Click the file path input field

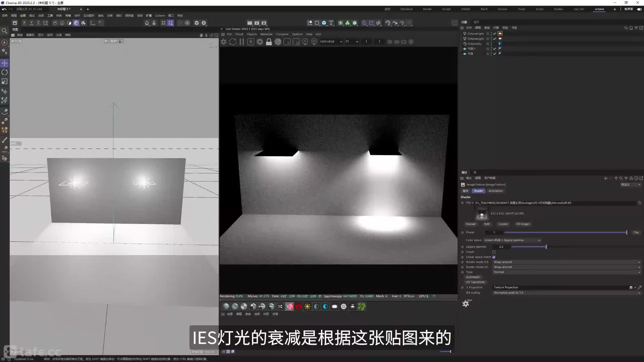(555, 203)
